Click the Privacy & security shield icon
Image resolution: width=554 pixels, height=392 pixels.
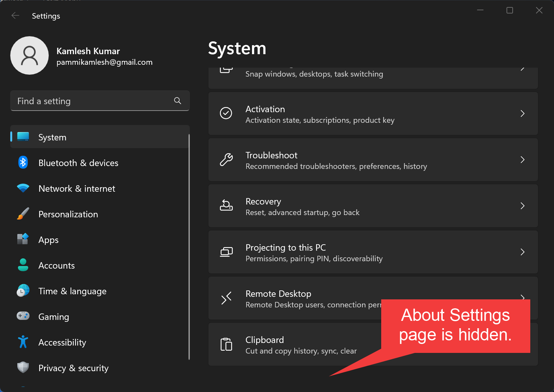point(23,367)
